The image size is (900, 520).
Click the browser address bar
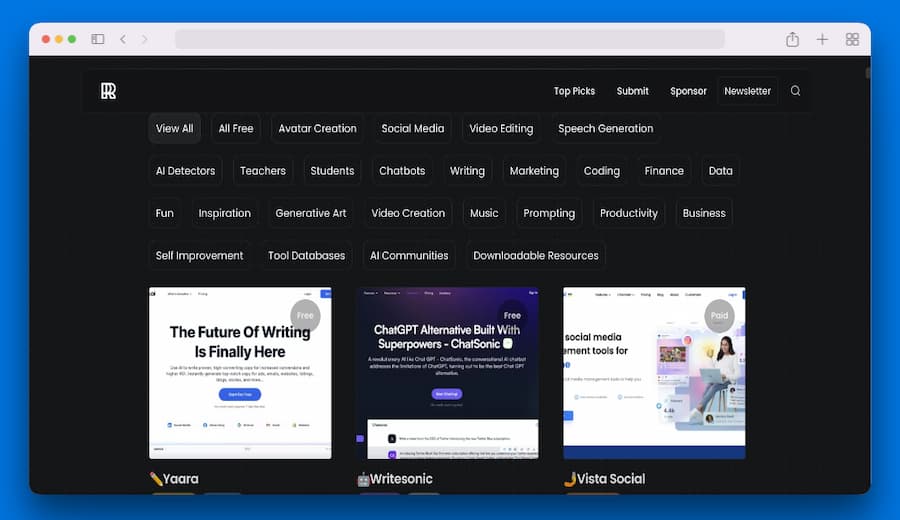tap(449, 39)
